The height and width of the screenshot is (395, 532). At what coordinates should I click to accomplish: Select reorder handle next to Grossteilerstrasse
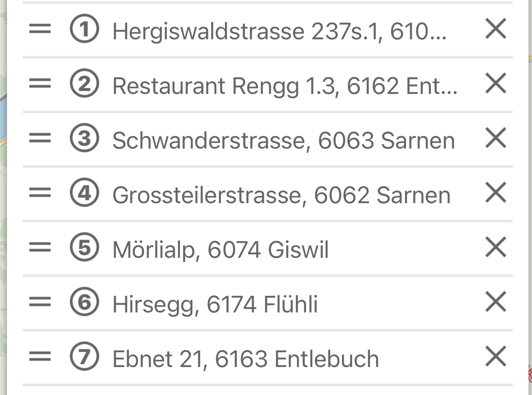(x=40, y=193)
